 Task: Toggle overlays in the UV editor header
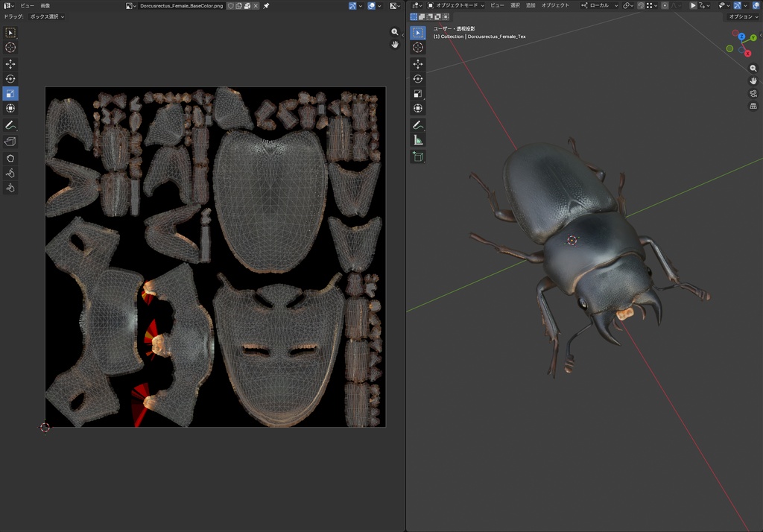coord(371,6)
